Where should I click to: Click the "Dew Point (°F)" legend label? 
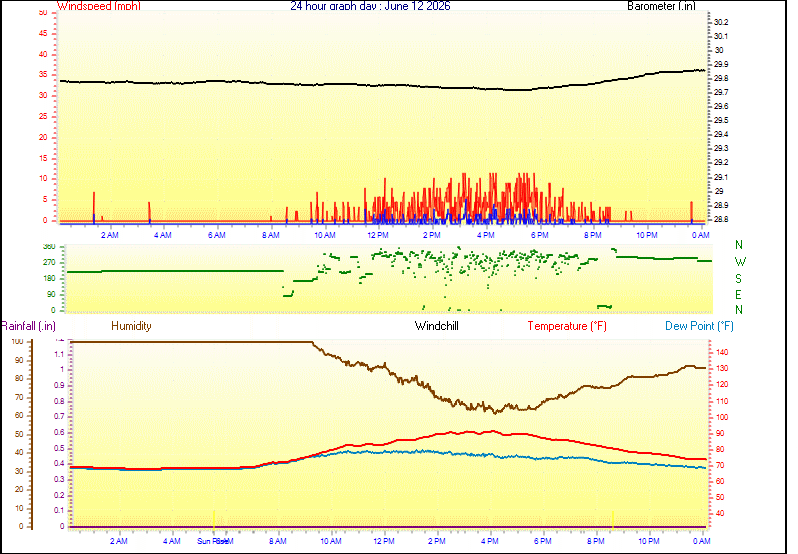point(699,326)
